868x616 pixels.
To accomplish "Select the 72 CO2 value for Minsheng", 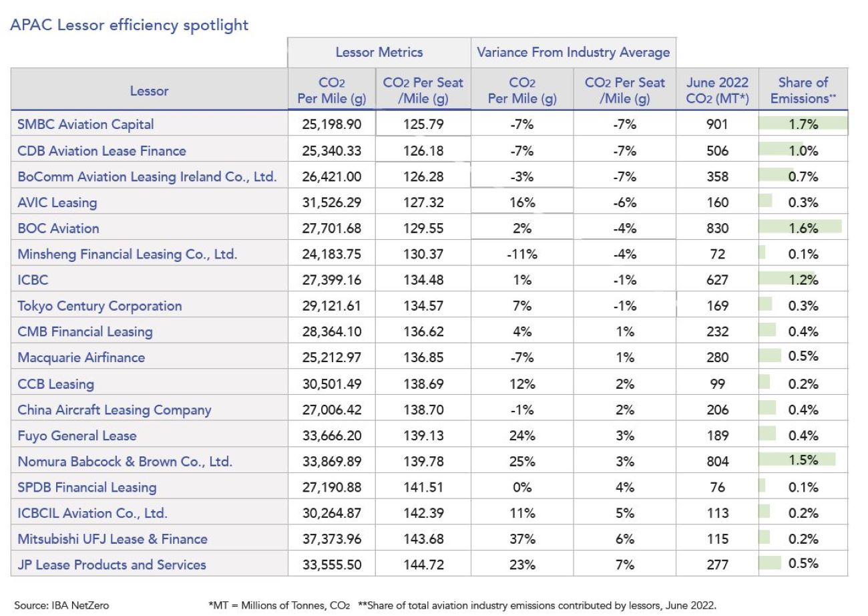I will 718,254.
